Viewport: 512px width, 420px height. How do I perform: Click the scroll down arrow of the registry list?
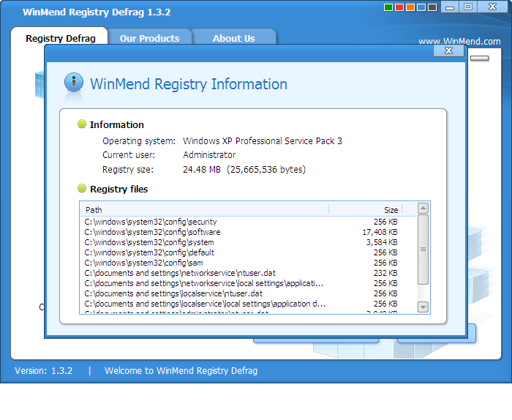click(423, 306)
